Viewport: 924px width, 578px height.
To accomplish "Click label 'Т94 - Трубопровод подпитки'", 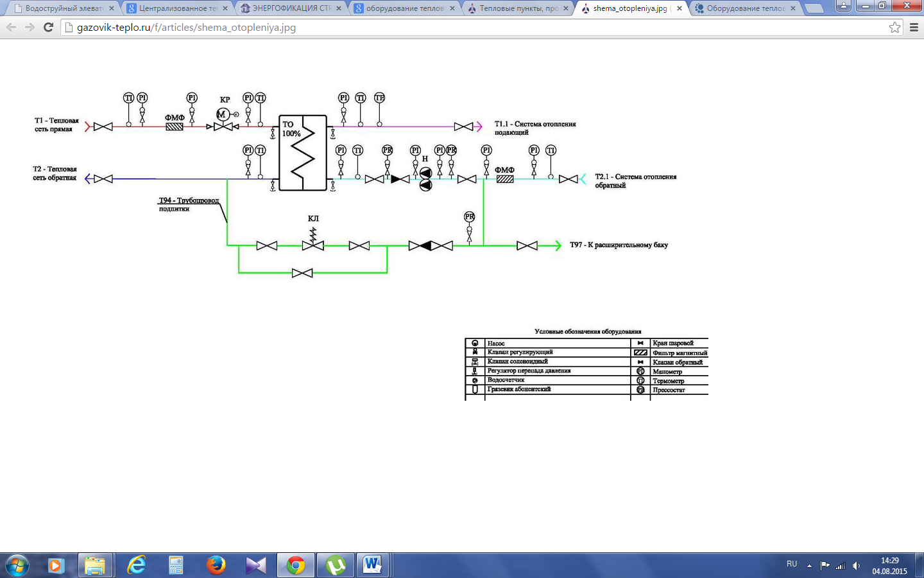I will point(189,204).
